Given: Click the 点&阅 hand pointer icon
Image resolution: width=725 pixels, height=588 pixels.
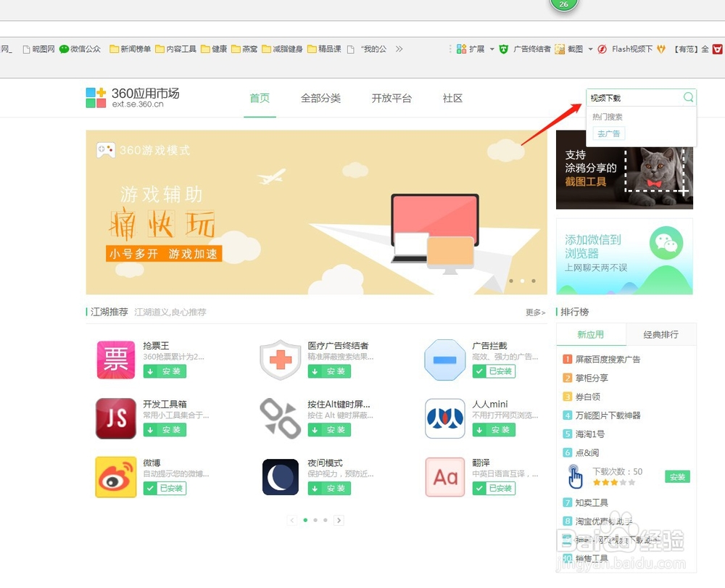Looking at the screenshot, I should tap(575, 476).
